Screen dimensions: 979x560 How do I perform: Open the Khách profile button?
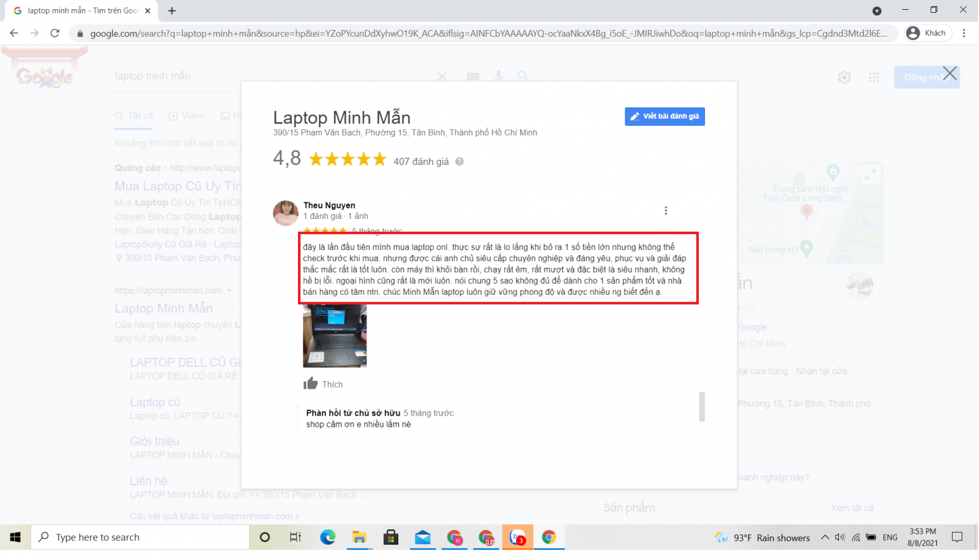pos(928,33)
